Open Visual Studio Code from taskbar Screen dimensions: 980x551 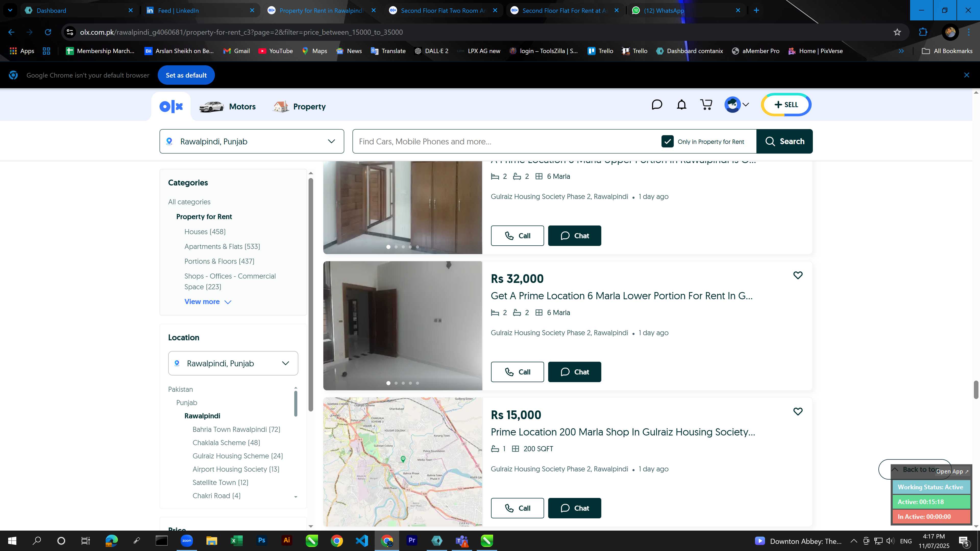[362, 540]
